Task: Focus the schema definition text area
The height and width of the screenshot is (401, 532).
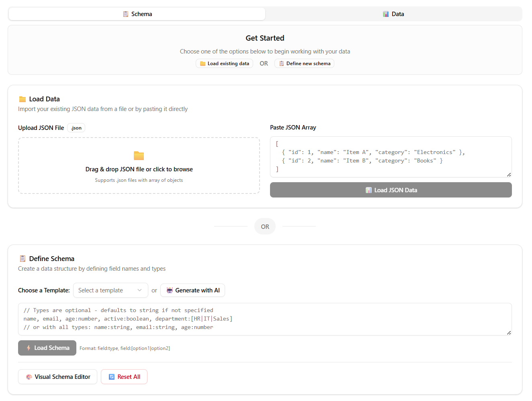Action: (x=264, y=319)
